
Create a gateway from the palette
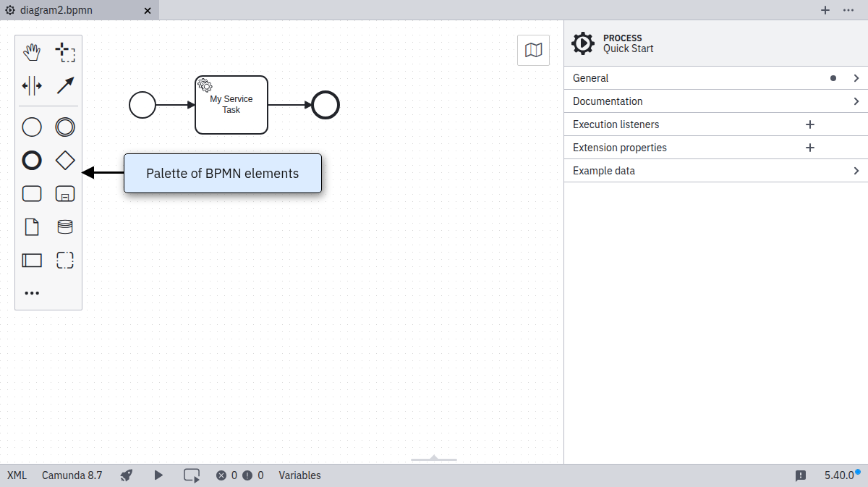(65, 161)
